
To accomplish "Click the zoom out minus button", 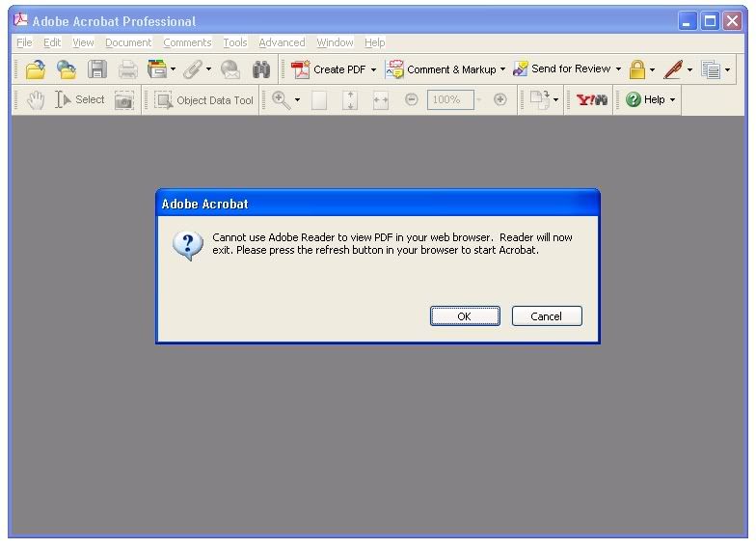I will pos(411,100).
